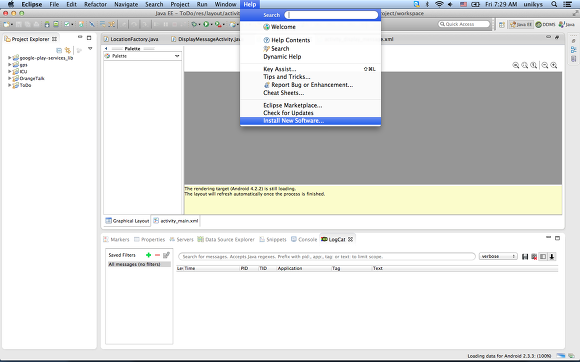Select Check for Updates menu entry
This screenshot has height=362, width=580.
pos(310,113)
